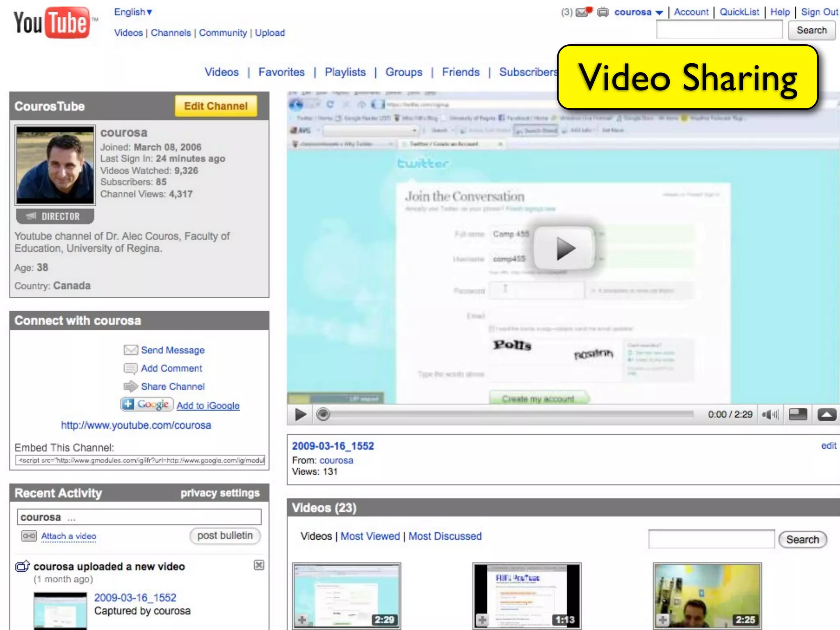Viewport: 840px width, 630px height.
Task: Click the large play overlay button
Action: (564, 249)
